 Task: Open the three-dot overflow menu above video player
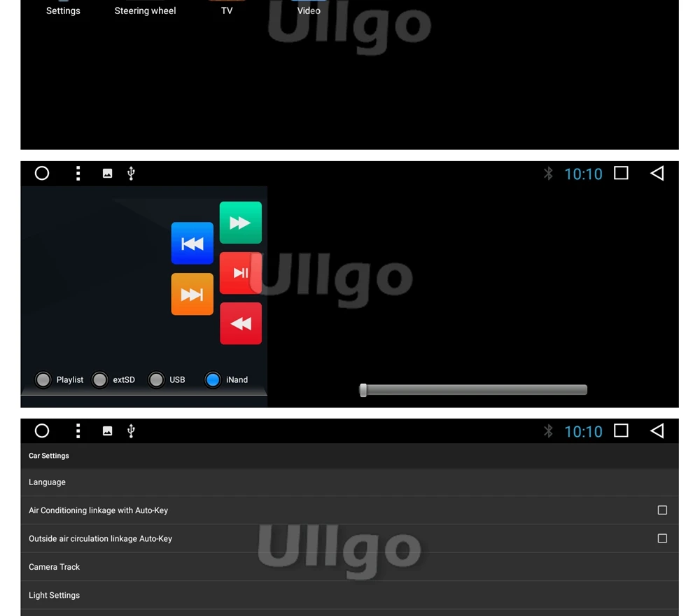pyautogui.click(x=78, y=173)
